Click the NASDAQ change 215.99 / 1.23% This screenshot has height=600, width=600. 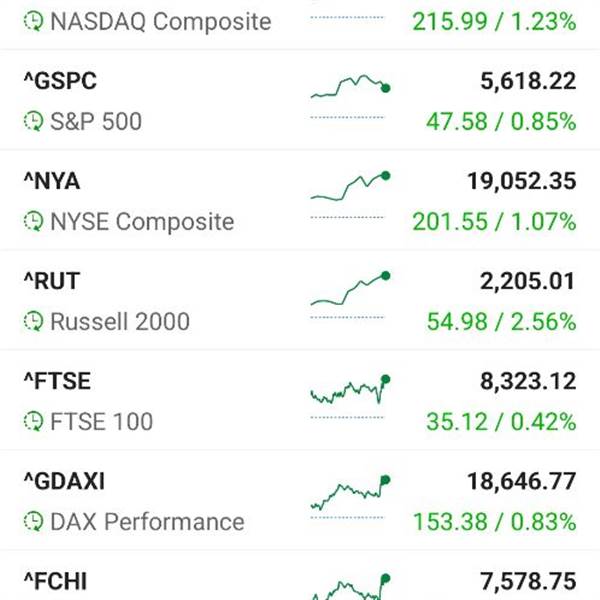[494, 21]
